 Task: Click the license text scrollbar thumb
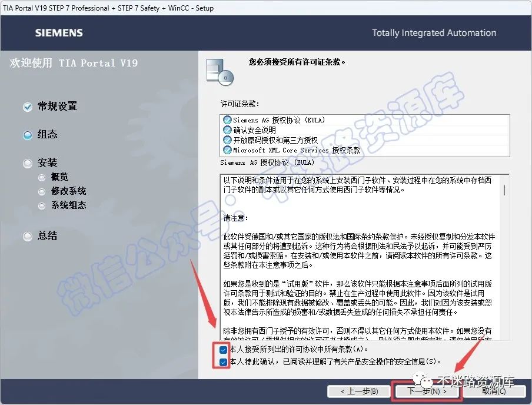click(x=504, y=190)
